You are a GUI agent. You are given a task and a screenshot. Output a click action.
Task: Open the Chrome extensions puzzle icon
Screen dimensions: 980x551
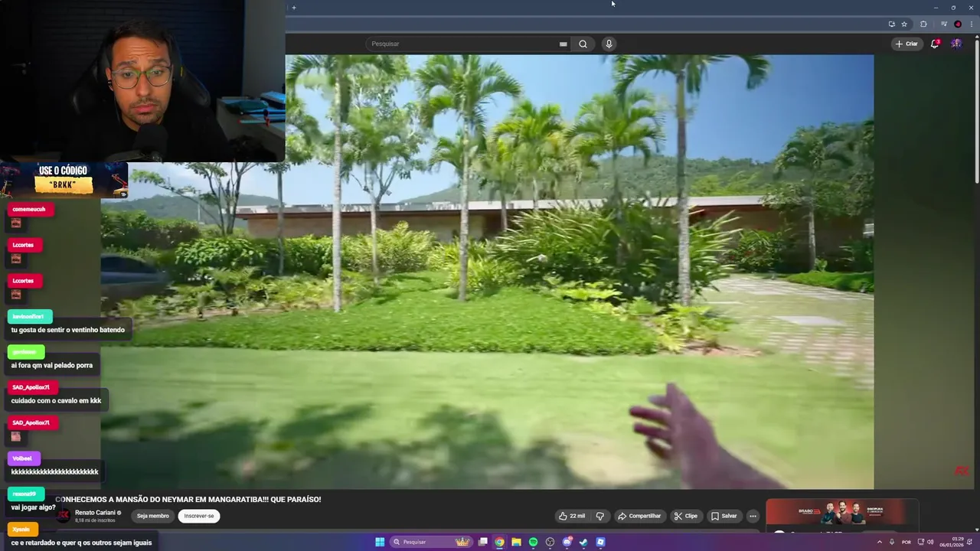923,24
